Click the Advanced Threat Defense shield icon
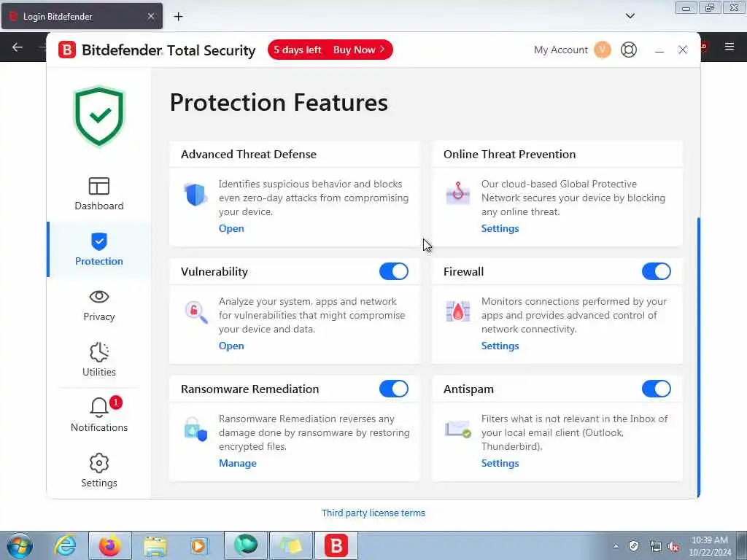This screenshot has width=747, height=560. [196, 194]
